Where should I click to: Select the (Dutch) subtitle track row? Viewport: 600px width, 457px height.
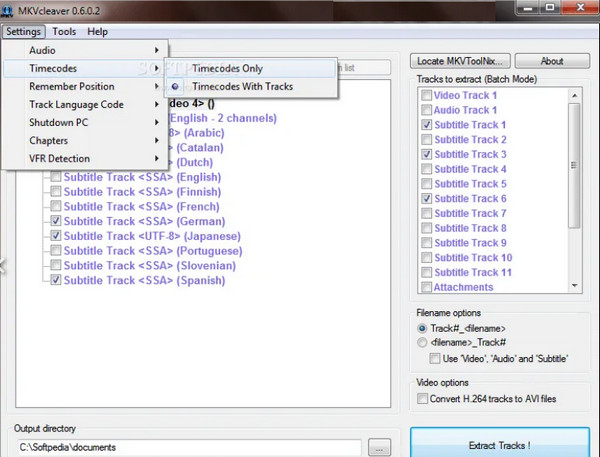click(191, 162)
